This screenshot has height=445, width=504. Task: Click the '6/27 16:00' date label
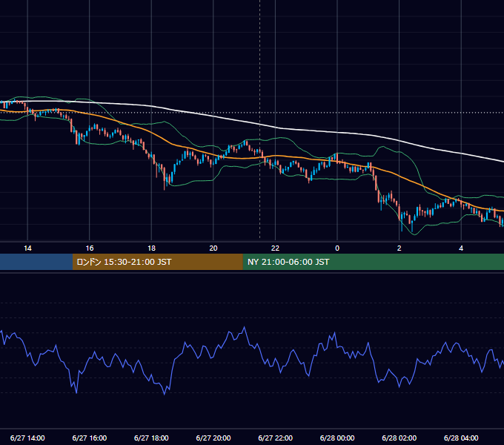tap(90, 438)
